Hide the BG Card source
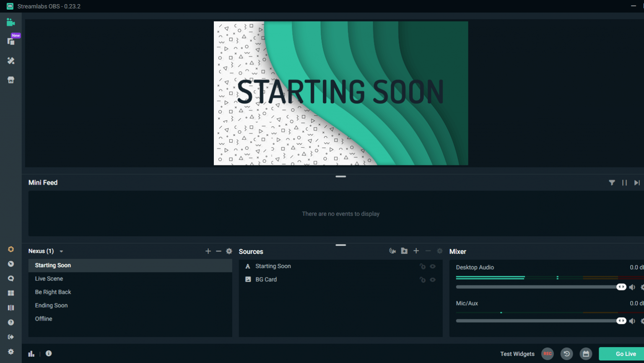This screenshot has width=644, height=363. [433, 279]
